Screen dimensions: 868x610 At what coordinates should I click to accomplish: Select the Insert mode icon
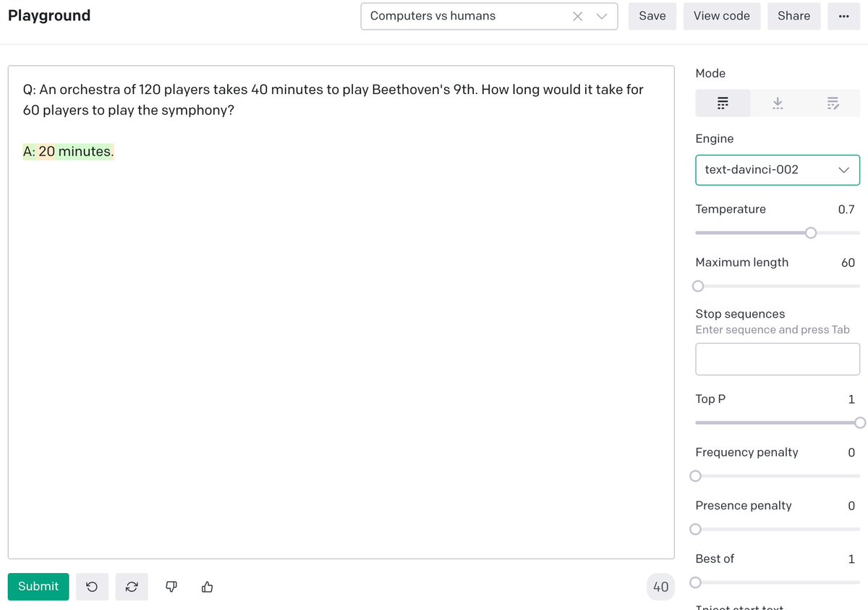point(778,103)
